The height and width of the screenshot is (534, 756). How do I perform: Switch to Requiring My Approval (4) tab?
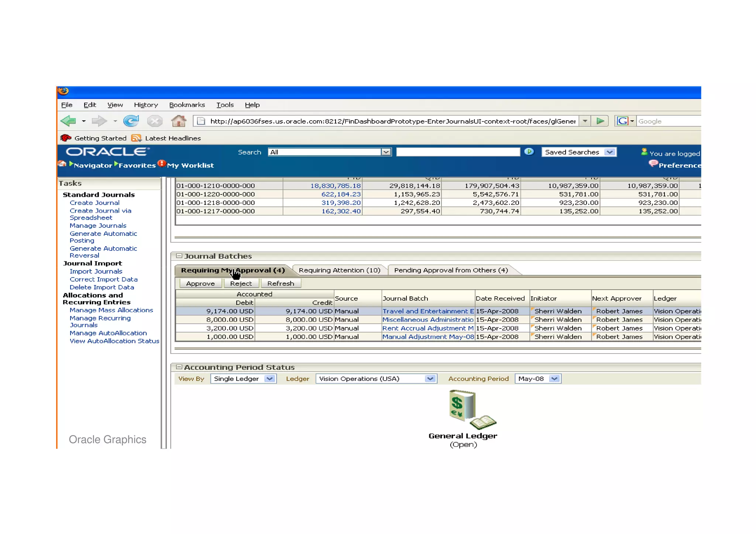coord(233,270)
